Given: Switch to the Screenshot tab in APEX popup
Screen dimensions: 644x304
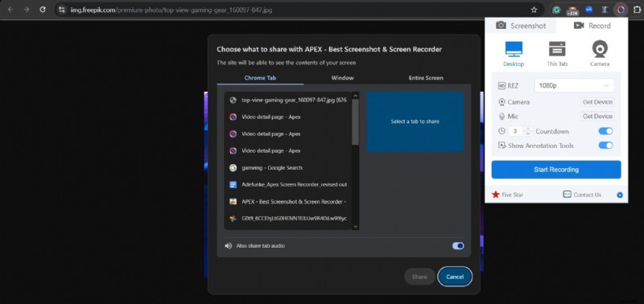Looking at the screenshot, I should pos(521,26).
